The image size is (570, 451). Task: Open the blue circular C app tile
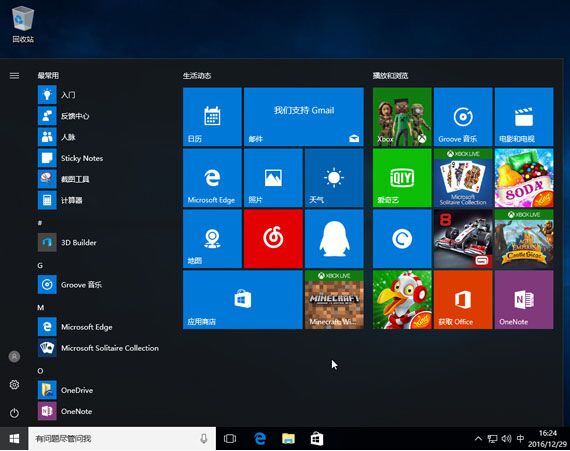[402, 239]
